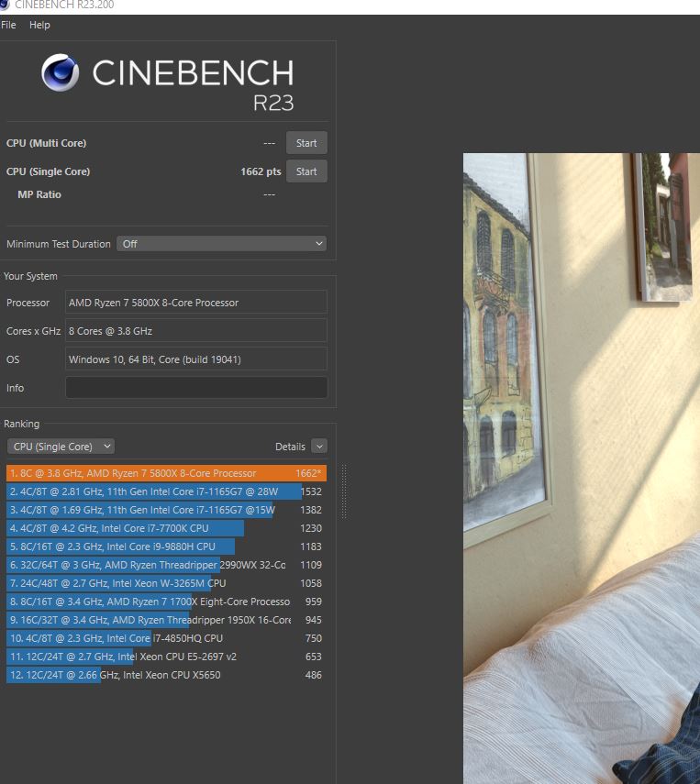700x784 pixels.
Task: Open the CPU (Single Core) ranking dropdown
Action: pyautogui.click(x=61, y=447)
